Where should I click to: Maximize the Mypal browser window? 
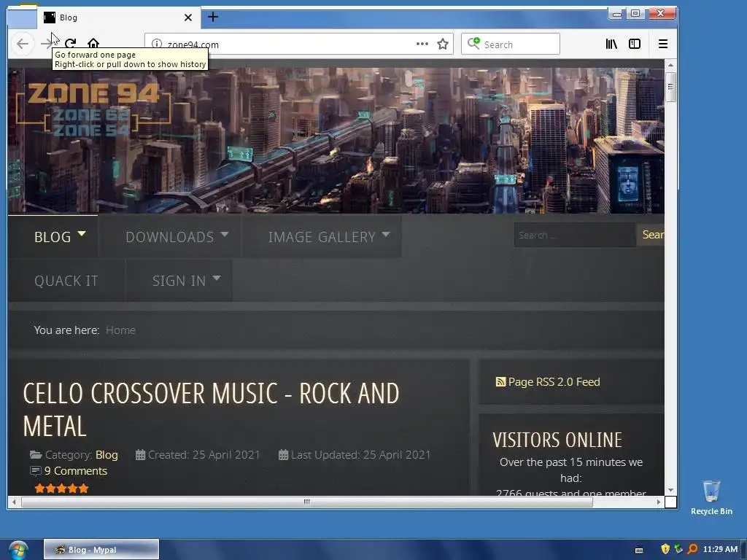[x=635, y=13]
